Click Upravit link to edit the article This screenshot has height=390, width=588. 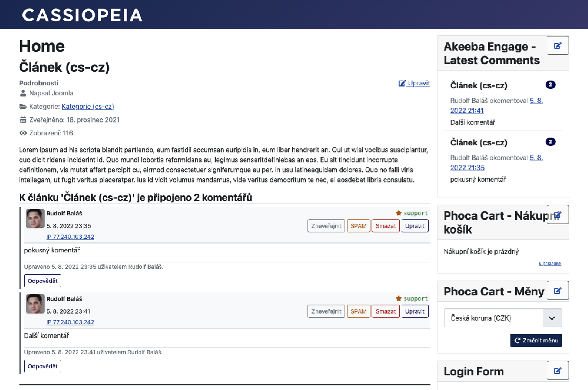[415, 84]
